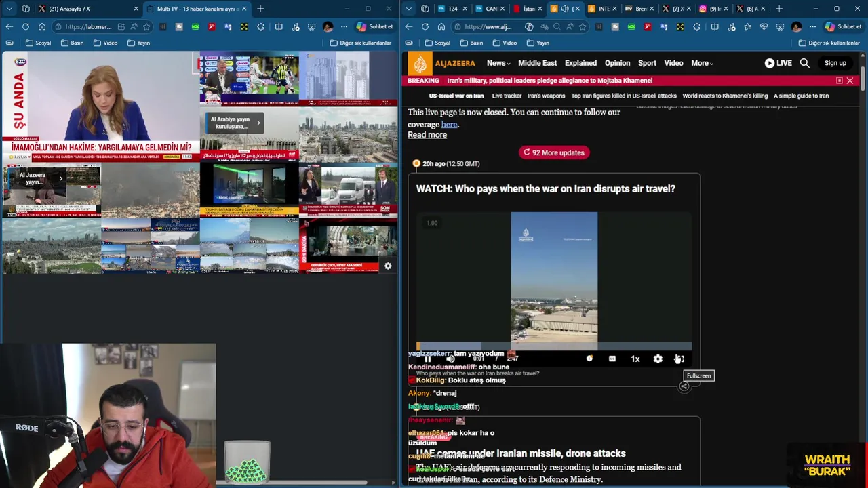868x488 pixels.
Task: Open the Sosyal bookmarks folder in Al Jazeera window
Action: tap(437, 43)
